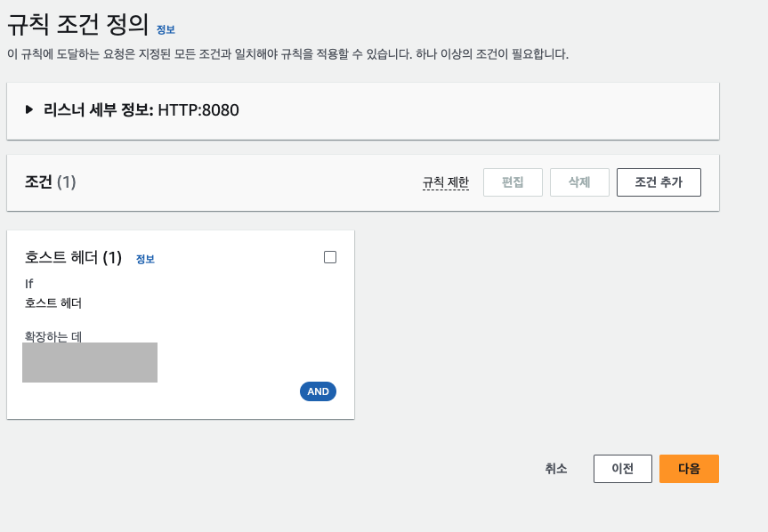Click the 호스트 헤더 text under If
Viewport: 768px width, 532px height.
(x=53, y=303)
